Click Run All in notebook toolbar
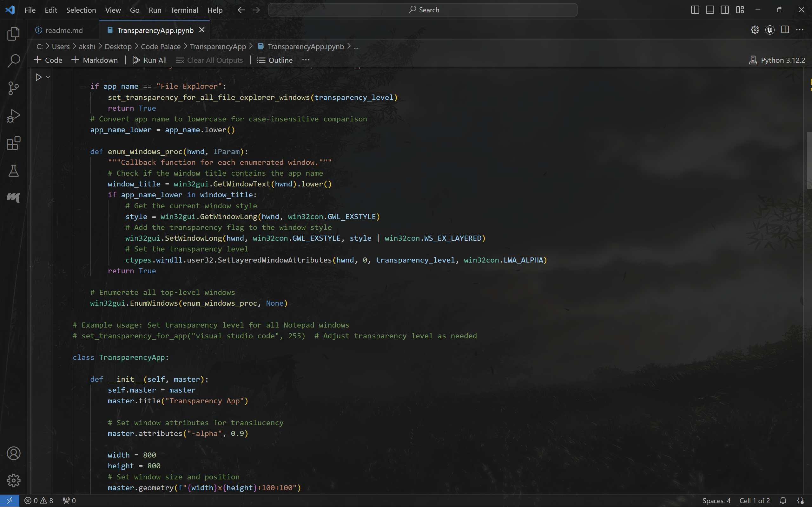This screenshot has height=507, width=812. (x=150, y=60)
